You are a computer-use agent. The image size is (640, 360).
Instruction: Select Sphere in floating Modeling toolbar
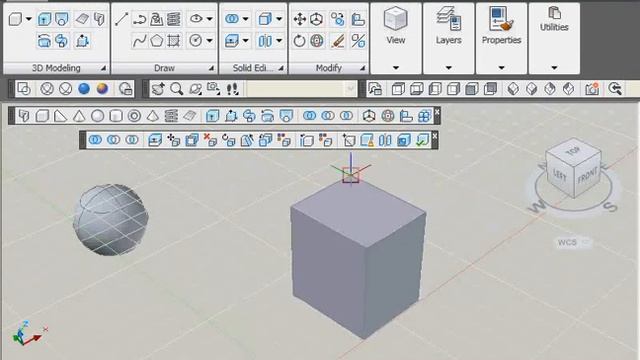[x=98, y=116]
